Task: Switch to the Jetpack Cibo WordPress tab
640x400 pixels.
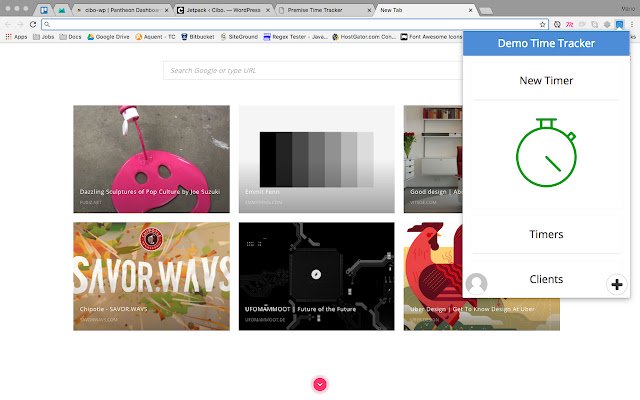Action: pos(222,10)
